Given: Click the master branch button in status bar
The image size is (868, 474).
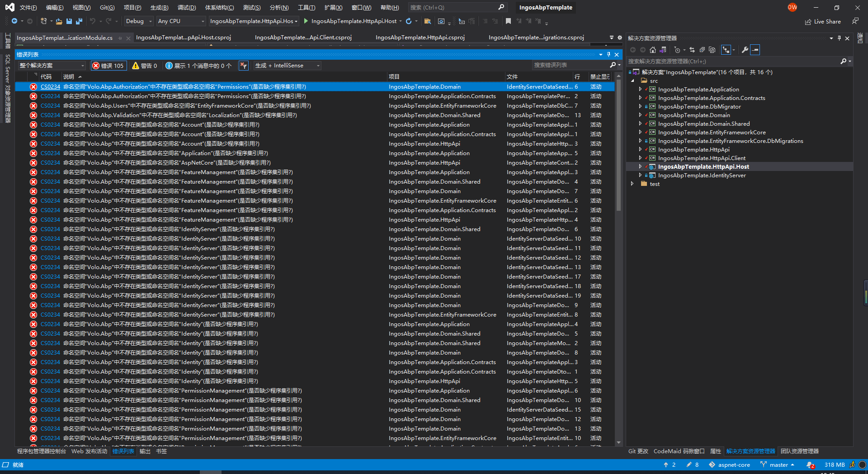Looking at the screenshot, I should [x=778, y=465].
